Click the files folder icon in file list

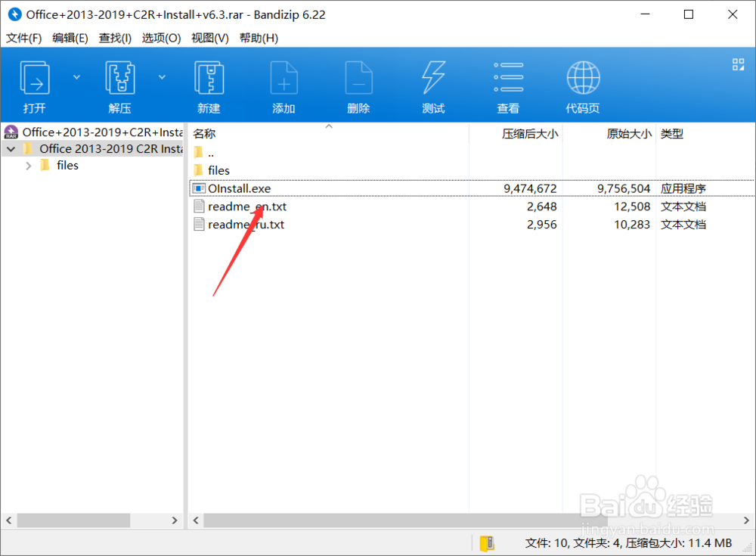coord(198,170)
